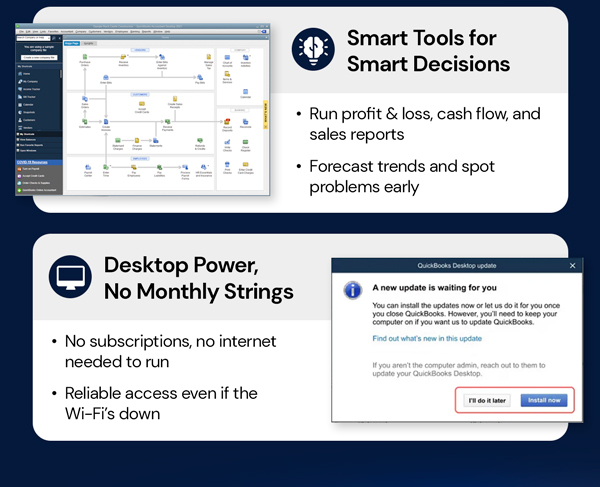Open Pay Bills in the Vendors section
Screen dimensions: 600x487
coord(200,80)
